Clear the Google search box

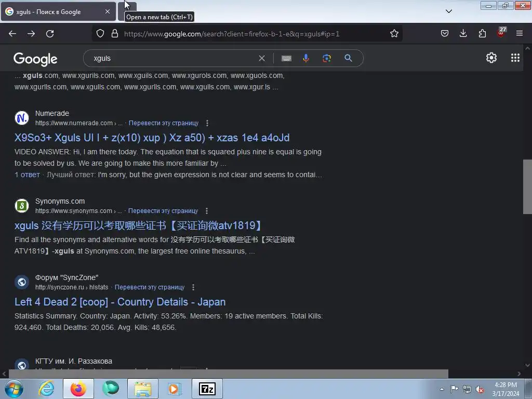point(262,58)
